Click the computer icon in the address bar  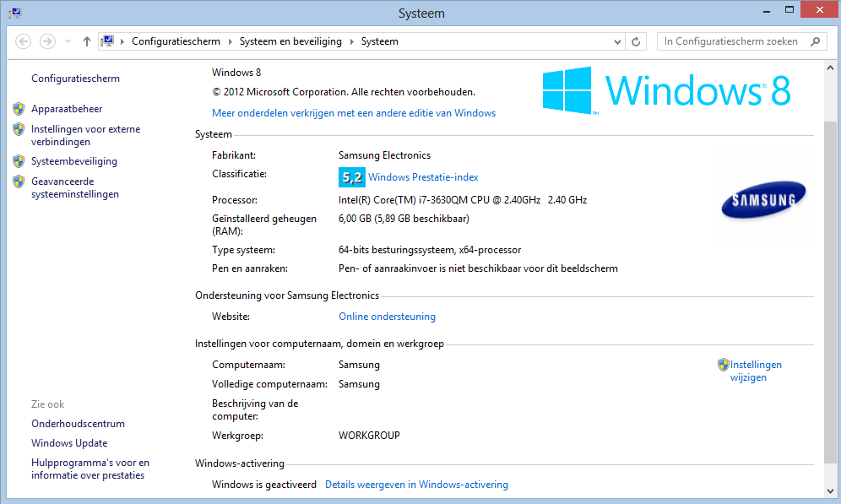[x=107, y=41]
